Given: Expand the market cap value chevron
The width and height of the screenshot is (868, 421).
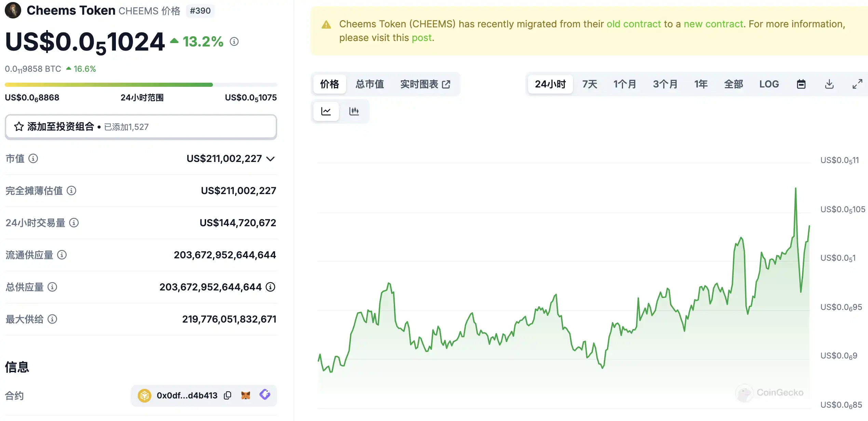Looking at the screenshot, I should click(x=270, y=159).
